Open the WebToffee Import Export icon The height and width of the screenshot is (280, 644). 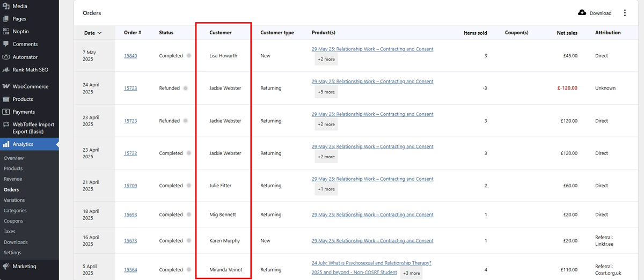click(6, 124)
